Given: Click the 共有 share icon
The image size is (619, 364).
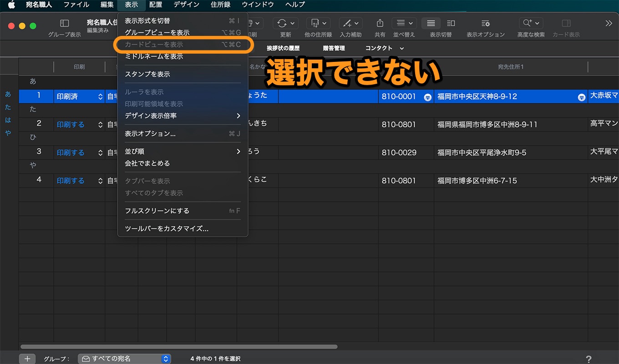Looking at the screenshot, I should click(x=380, y=23).
